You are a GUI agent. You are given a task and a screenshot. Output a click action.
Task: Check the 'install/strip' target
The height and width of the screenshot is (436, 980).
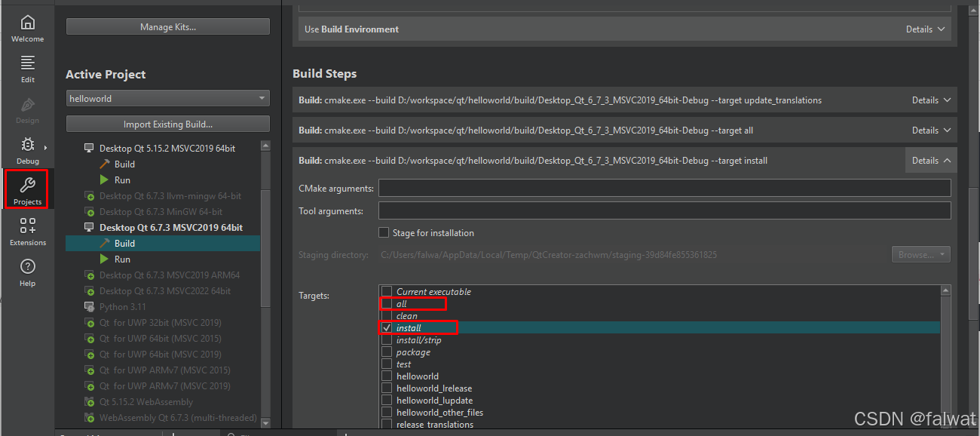pos(387,340)
